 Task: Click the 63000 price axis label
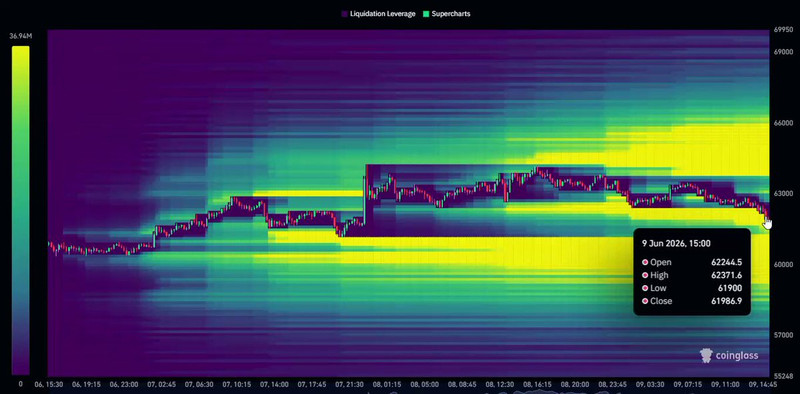783,194
